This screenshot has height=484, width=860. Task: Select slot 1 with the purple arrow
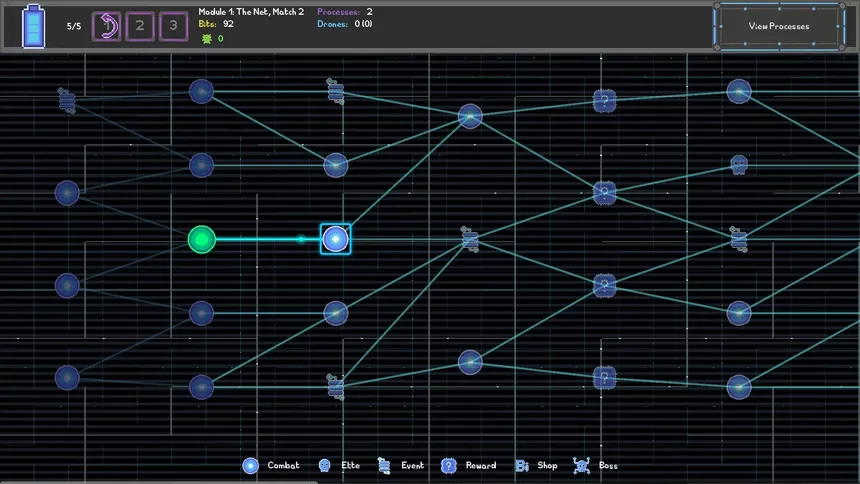106,26
